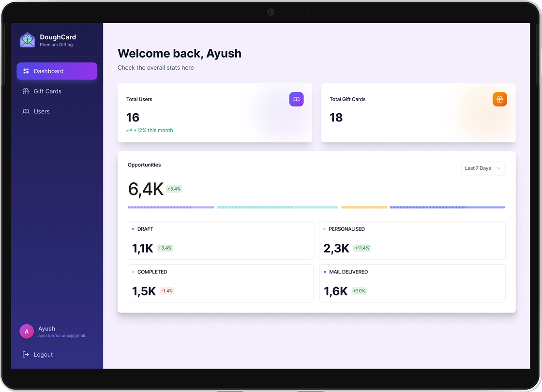Screen dimensions: 542x392
Task: Click the DoughCard envelope logo icon
Action: [x=27, y=40]
